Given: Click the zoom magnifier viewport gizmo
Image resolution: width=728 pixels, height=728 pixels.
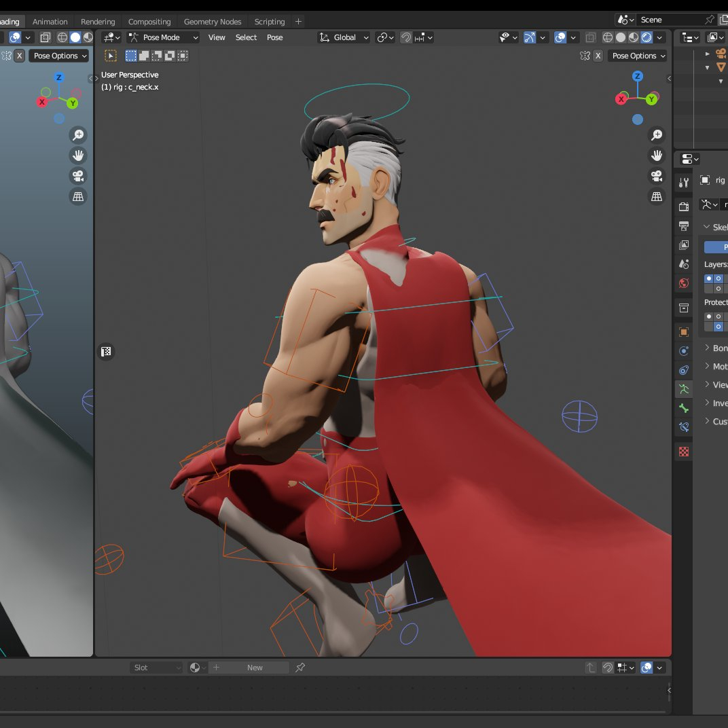Looking at the screenshot, I should tap(657, 135).
